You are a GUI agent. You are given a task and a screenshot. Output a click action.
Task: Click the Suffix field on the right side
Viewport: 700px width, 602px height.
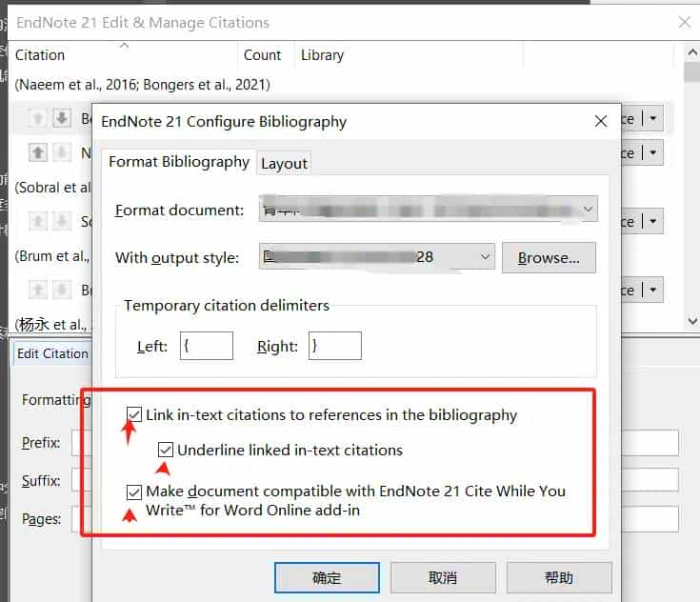[x=650, y=480]
